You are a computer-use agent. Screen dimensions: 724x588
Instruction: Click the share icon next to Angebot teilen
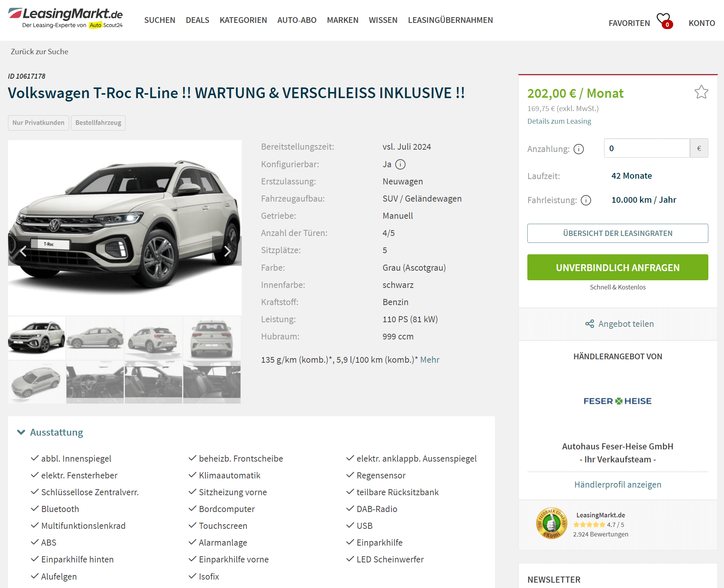coord(590,324)
